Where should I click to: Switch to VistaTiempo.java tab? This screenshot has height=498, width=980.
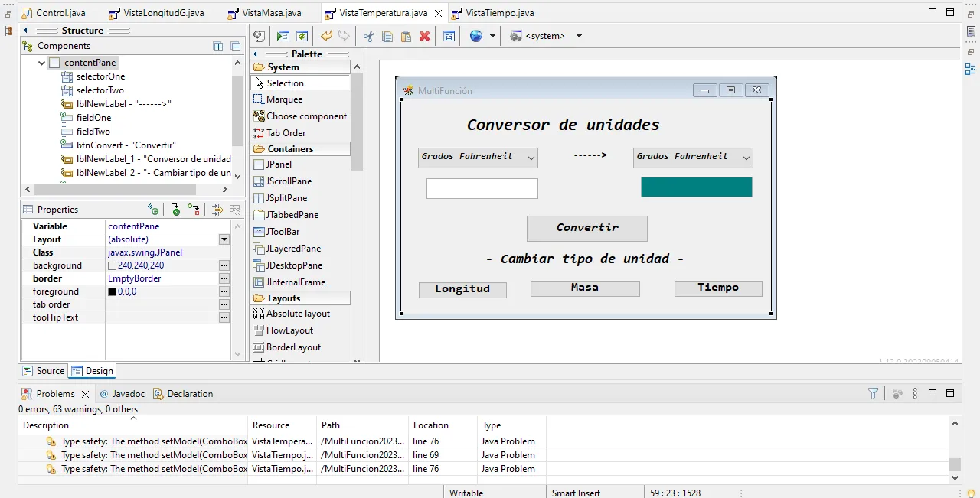[492, 13]
